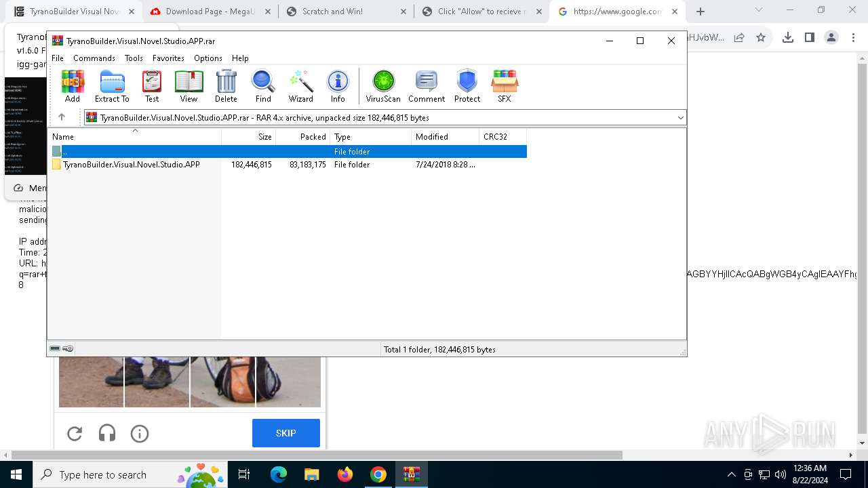Open Chrome three-dot menu
Image resolution: width=868 pixels, height=488 pixels.
[x=852, y=38]
